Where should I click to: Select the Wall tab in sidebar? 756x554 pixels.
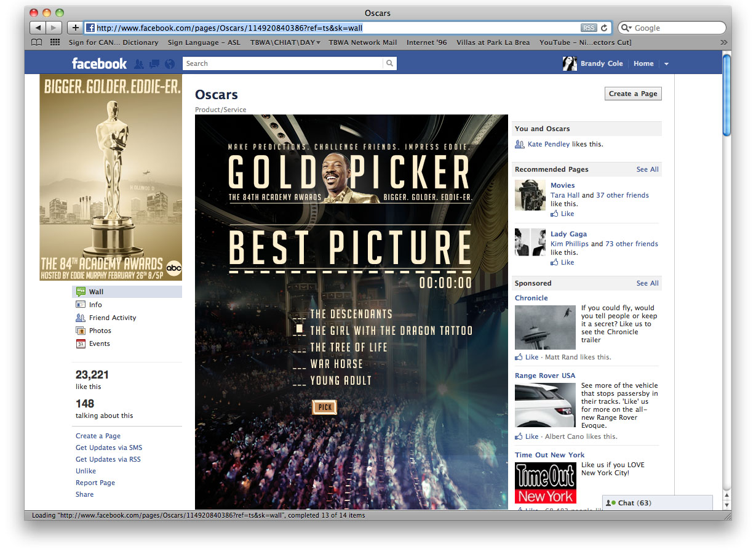(x=127, y=292)
